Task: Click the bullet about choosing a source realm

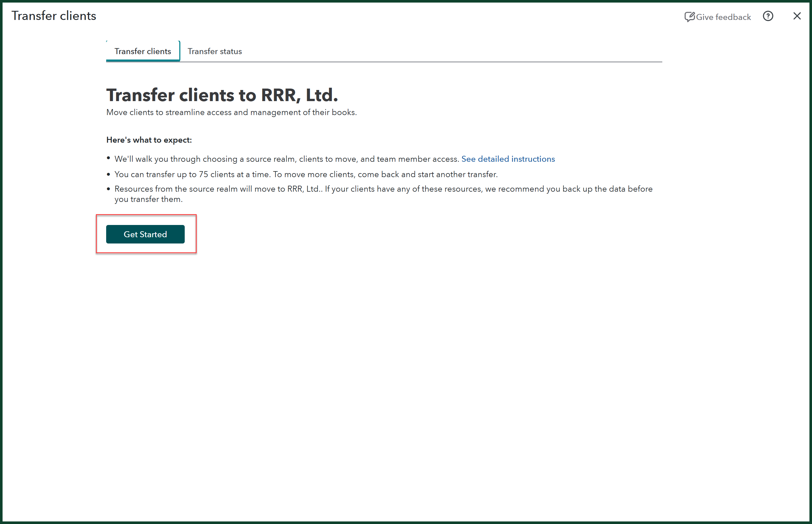Action: (287, 159)
